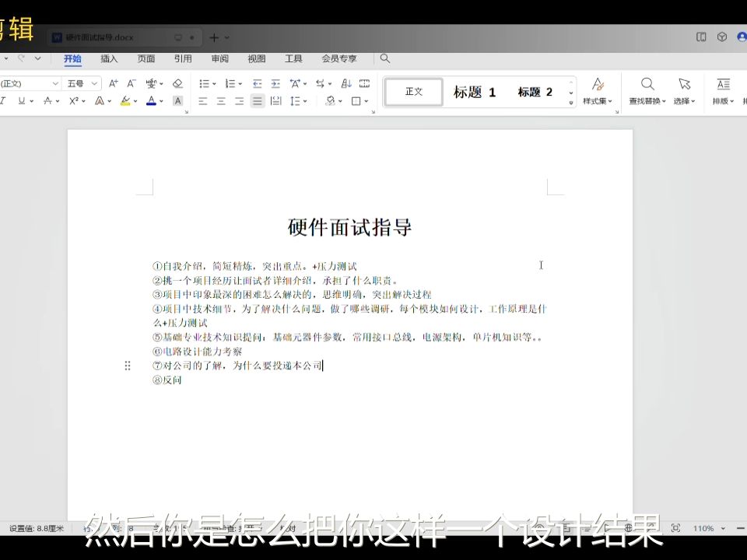Image resolution: width=747 pixels, height=560 pixels.
Task: Open paragraph dialog launcher arrow
Action: [x=373, y=112]
